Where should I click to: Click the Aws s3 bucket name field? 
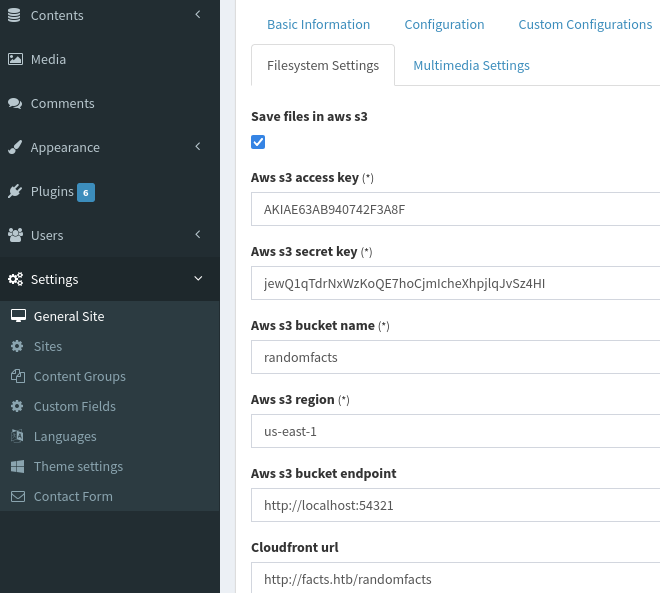(455, 357)
